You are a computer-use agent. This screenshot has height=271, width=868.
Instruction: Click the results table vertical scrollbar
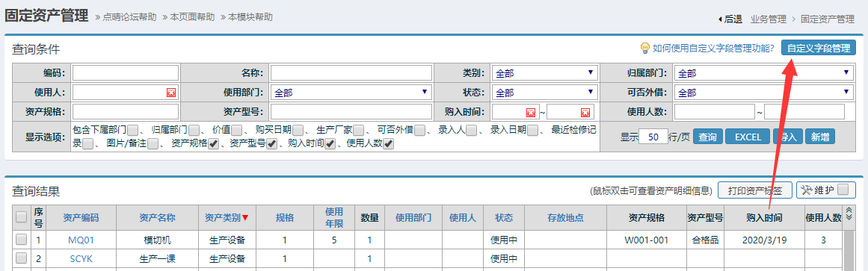coord(848,251)
